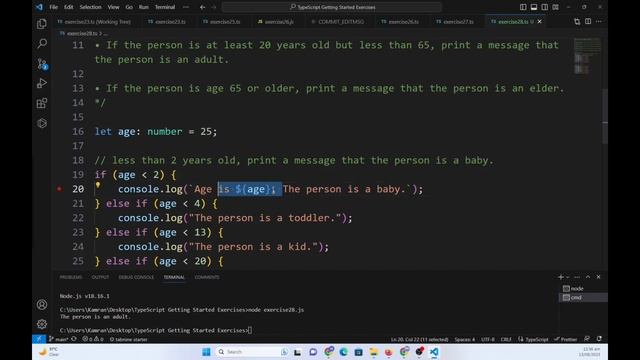Click the Synchronize Changes icon in the status bar
The width and height of the screenshot is (640, 360).
click(x=74, y=339)
